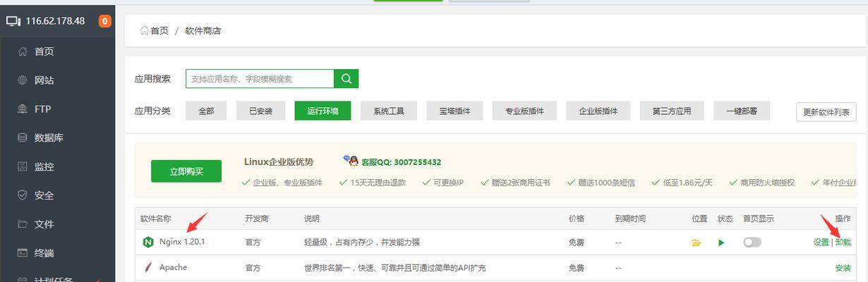868x282 pixels.
Task: Click the 客服QQ: 3007255432 text
Action: click(402, 162)
